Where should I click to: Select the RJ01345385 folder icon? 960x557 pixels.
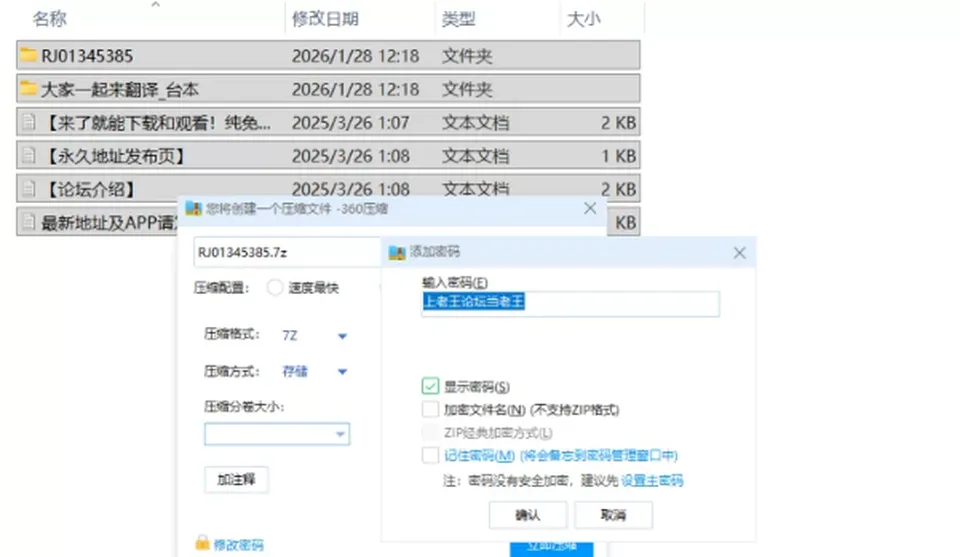28,55
